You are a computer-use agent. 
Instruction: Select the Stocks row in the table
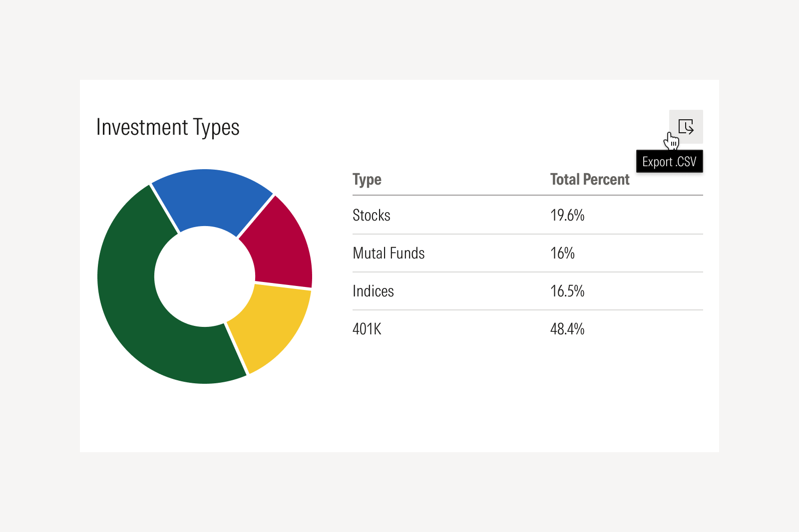372,215
